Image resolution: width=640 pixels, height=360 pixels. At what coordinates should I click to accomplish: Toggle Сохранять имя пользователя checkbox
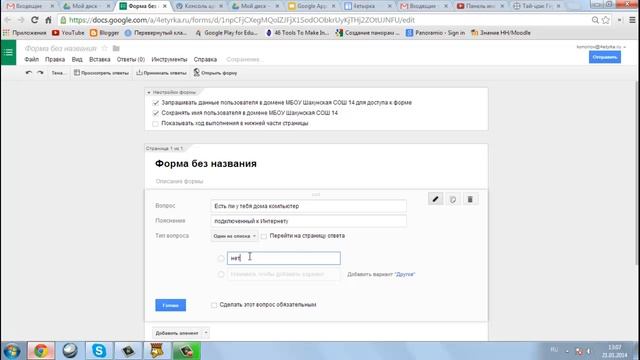[x=156, y=113]
